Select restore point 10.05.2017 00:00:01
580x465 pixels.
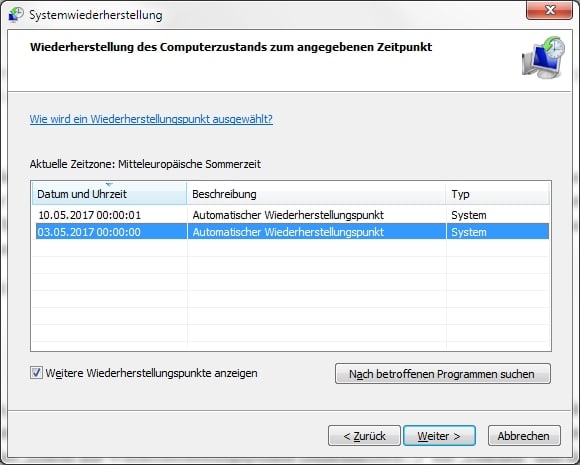click(292, 215)
